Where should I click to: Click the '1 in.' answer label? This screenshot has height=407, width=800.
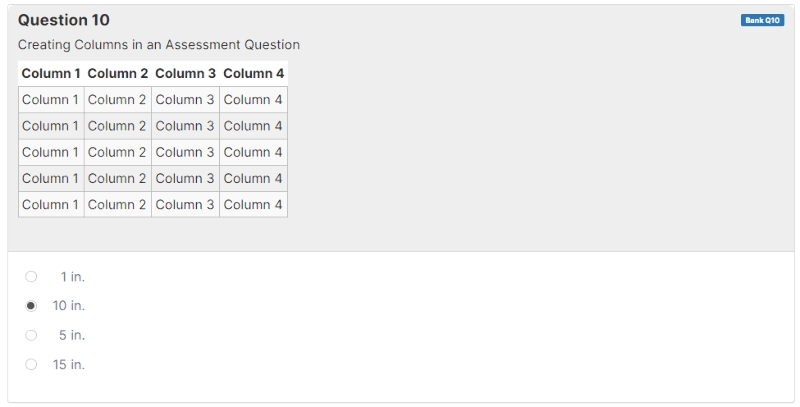(72, 276)
